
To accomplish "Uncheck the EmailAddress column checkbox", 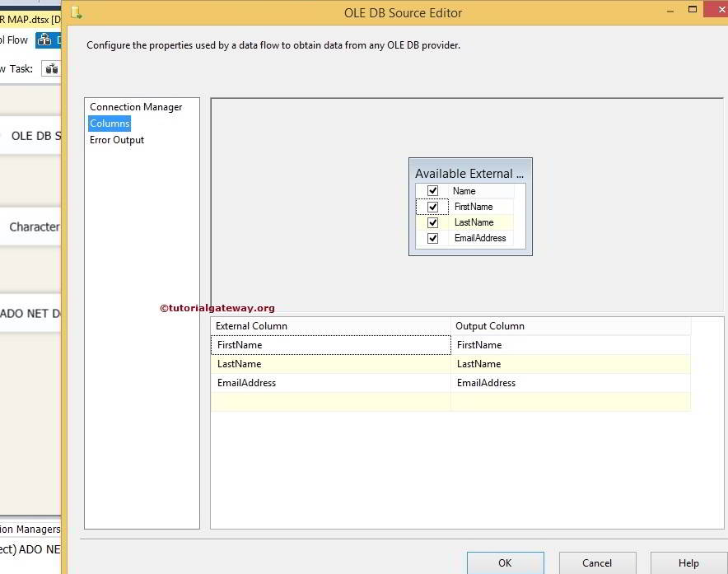I will point(432,238).
